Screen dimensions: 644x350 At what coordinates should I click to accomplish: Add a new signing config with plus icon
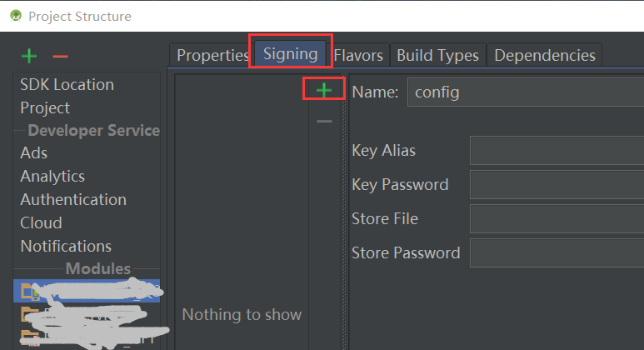click(x=324, y=90)
